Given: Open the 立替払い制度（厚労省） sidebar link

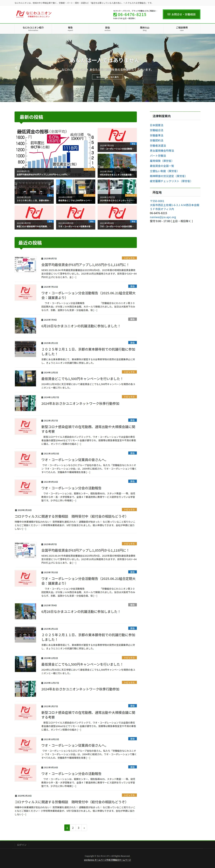Looking at the screenshot, I should click(164, 171).
